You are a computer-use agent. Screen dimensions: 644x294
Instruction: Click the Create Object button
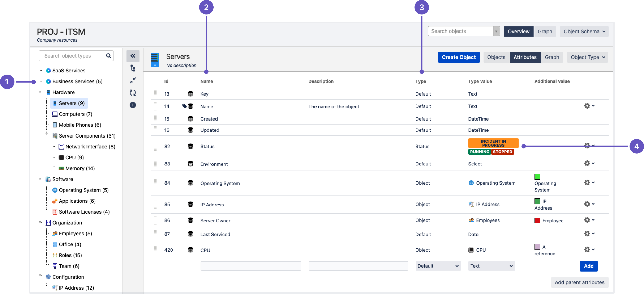point(458,57)
